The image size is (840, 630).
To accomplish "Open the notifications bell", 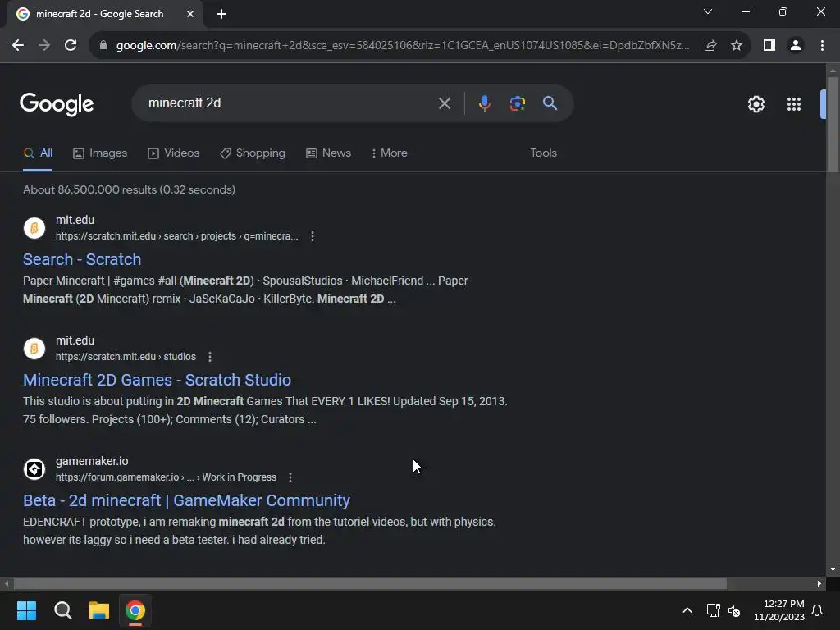I will pos(818,610).
